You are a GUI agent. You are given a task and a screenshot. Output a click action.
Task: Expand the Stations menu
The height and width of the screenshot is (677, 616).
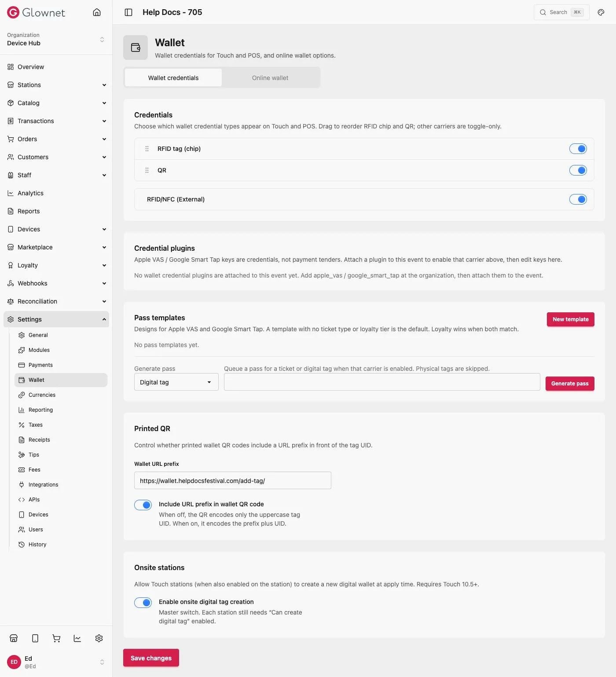click(56, 85)
